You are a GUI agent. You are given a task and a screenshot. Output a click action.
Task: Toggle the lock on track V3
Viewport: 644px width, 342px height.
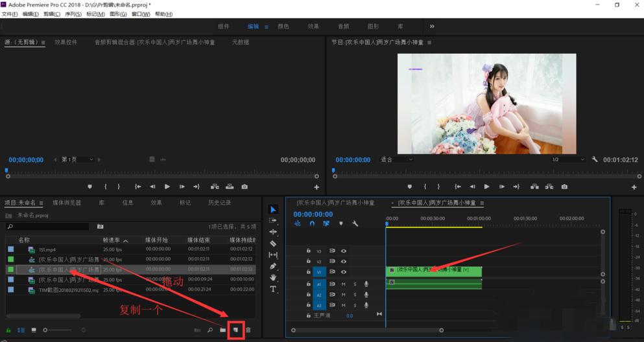(309, 251)
